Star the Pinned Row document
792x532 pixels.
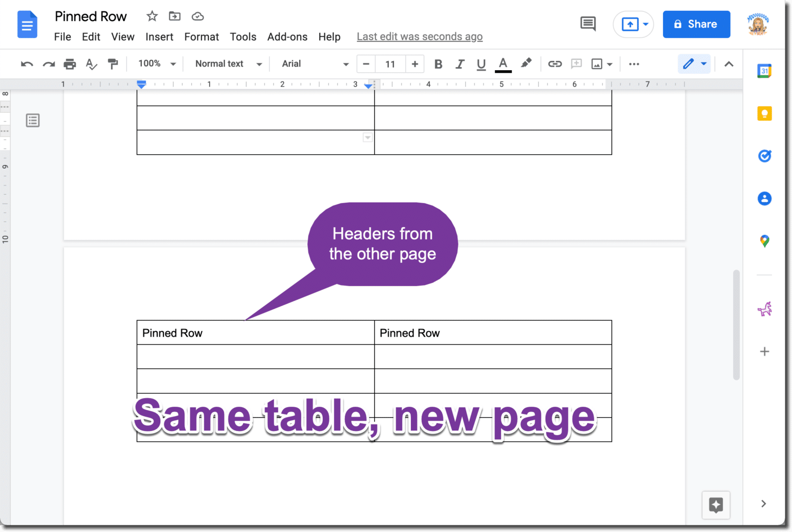[x=152, y=16]
